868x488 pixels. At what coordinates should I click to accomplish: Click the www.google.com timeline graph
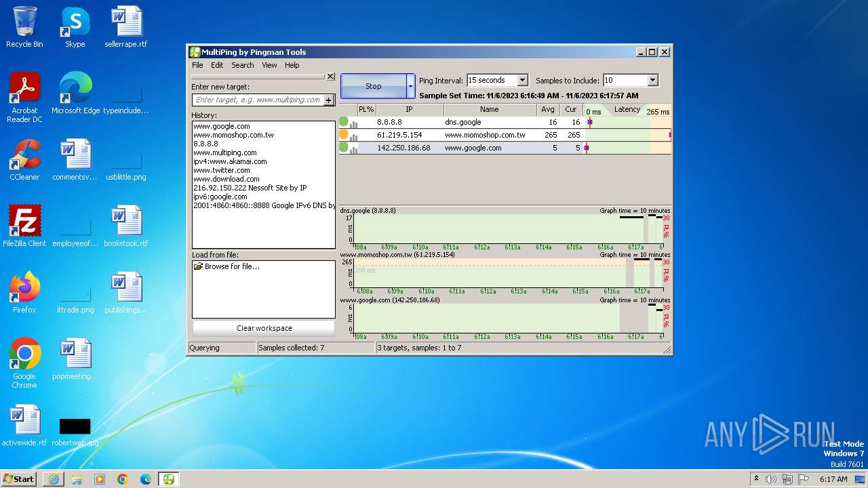coord(507,318)
